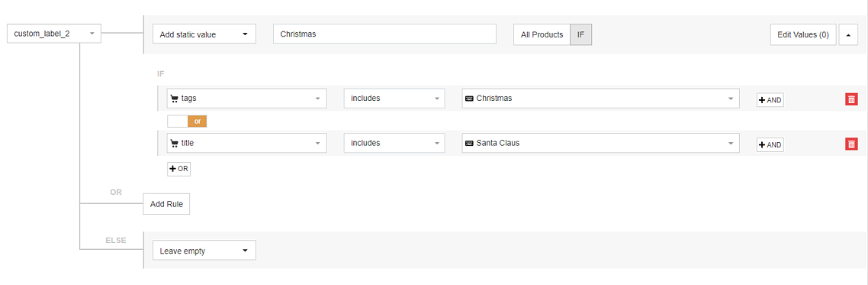This screenshot has height=285, width=868.
Task: Change the includes operator for title row
Action: click(x=394, y=142)
